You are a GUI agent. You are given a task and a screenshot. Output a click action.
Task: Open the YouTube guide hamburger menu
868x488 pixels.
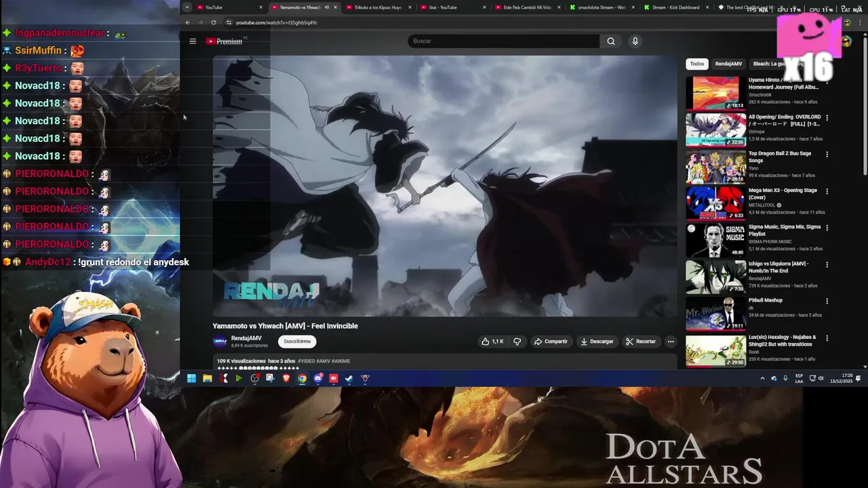click(x=193, y=41)
